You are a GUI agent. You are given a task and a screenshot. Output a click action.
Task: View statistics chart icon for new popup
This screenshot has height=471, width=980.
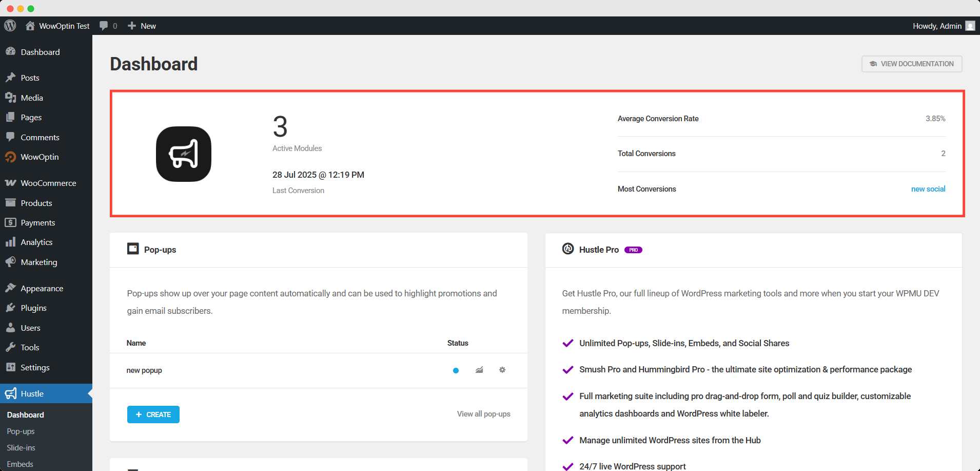tap(479, 370)
